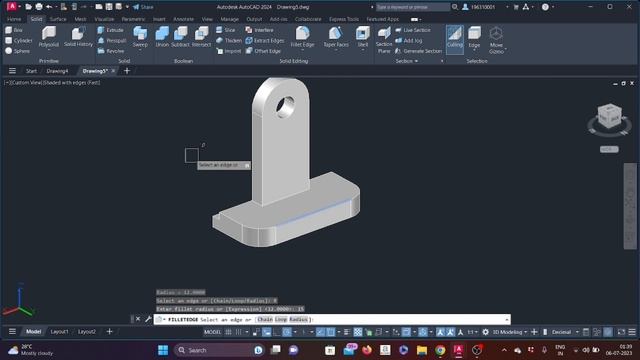Viewport: 640px width, 360px height.
Task: Open the Move Gizmo dropdown
Action: (x=506, y=49)
